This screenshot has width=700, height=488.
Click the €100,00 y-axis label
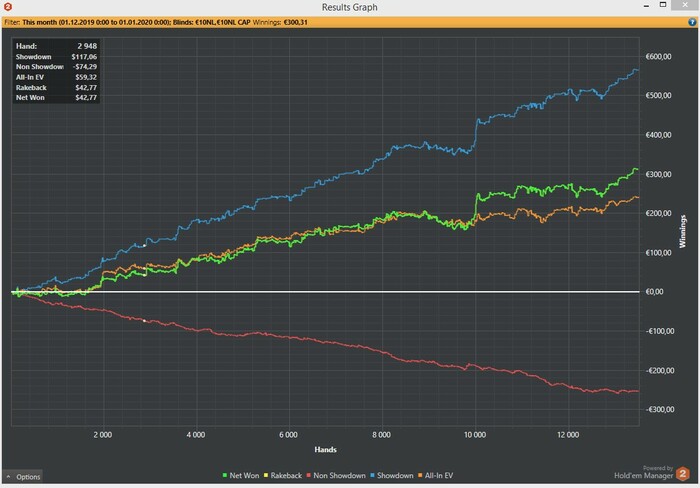coord(658,253)
